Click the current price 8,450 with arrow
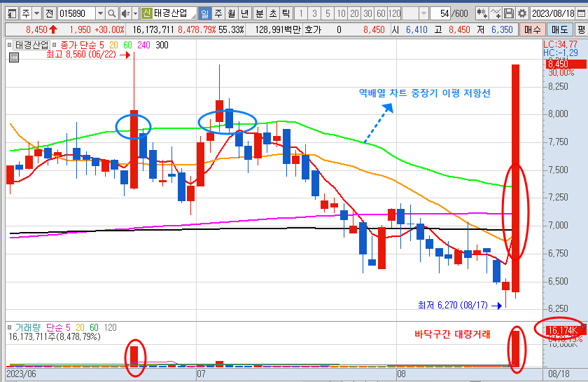This screenshot has width=588, height=382. [41, 29]
